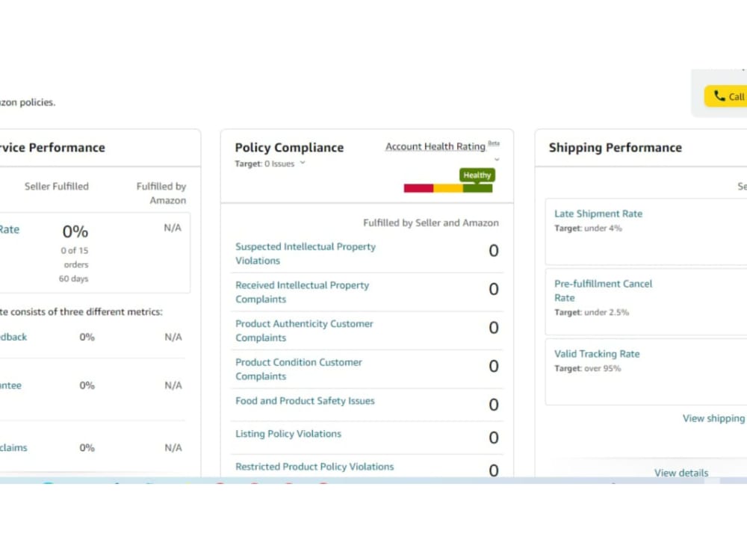Expand the Target 0 issues chevron
This screenshot has width=747, height=560.
[x=303, y=163]
